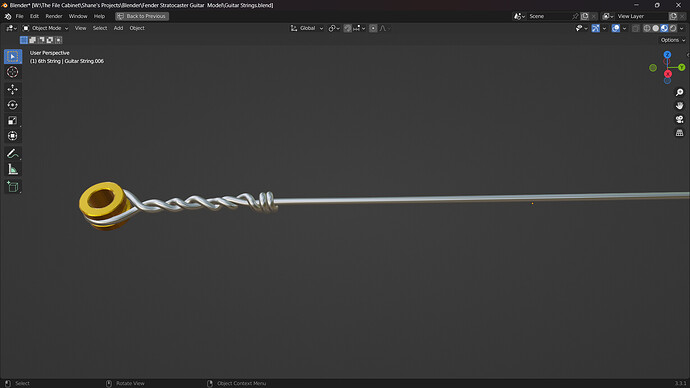Open the view layer browse dropdown
This screenshot has width=690, height=388.
pyautogui.click(x=608, y=16)
